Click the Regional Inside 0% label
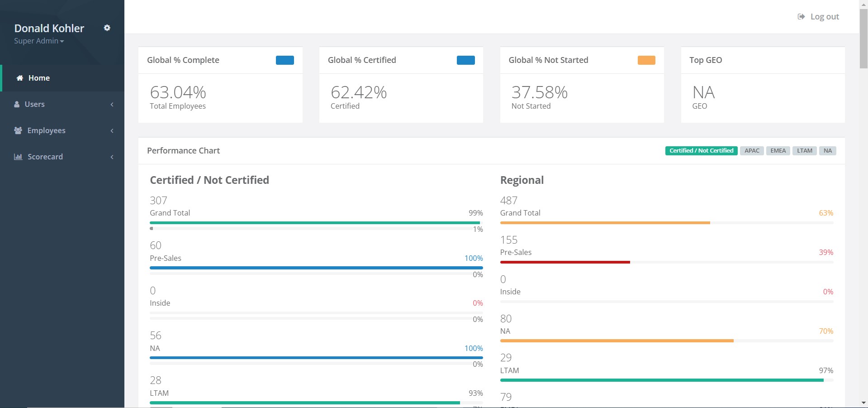 (828, 292)
